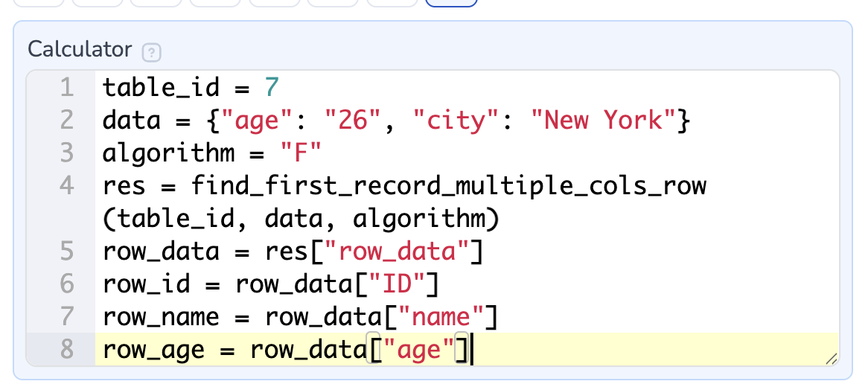Click the help question mark beside Calculator
Image resolution: width=868 pixels, height=387 pixels.
[x=151, y=53]
